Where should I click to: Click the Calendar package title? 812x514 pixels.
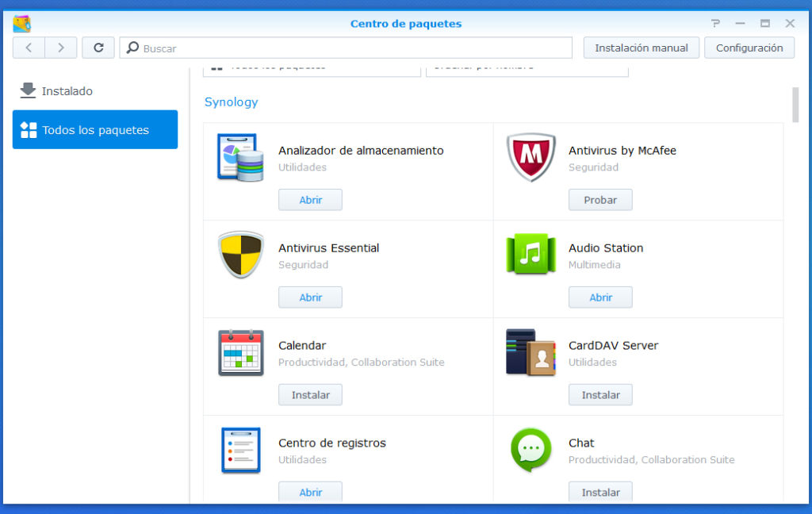click(302, 345)
